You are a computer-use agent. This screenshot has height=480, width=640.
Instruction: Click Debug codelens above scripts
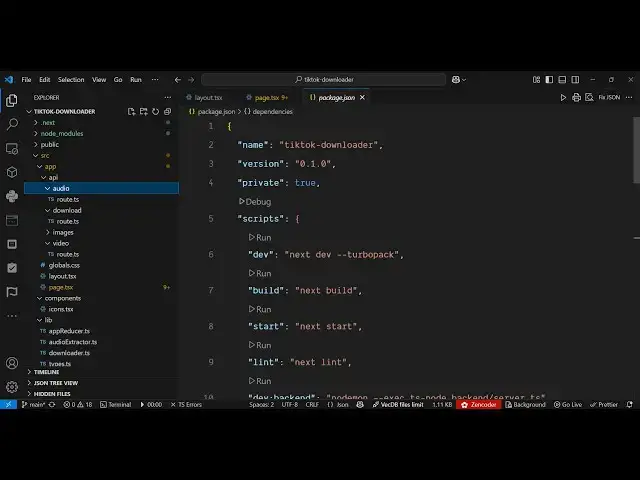tap(255, 202)
